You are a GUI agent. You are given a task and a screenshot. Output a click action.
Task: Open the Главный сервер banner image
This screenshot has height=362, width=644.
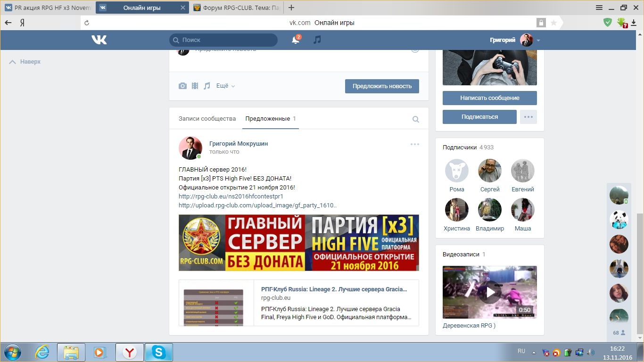(298, 243)
